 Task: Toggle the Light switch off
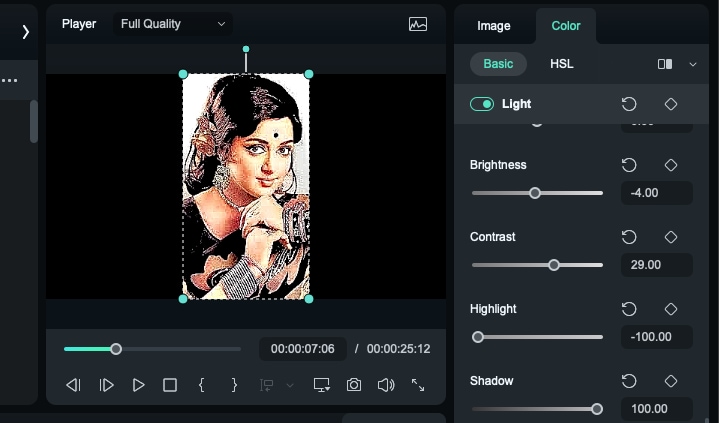[482, 104]
